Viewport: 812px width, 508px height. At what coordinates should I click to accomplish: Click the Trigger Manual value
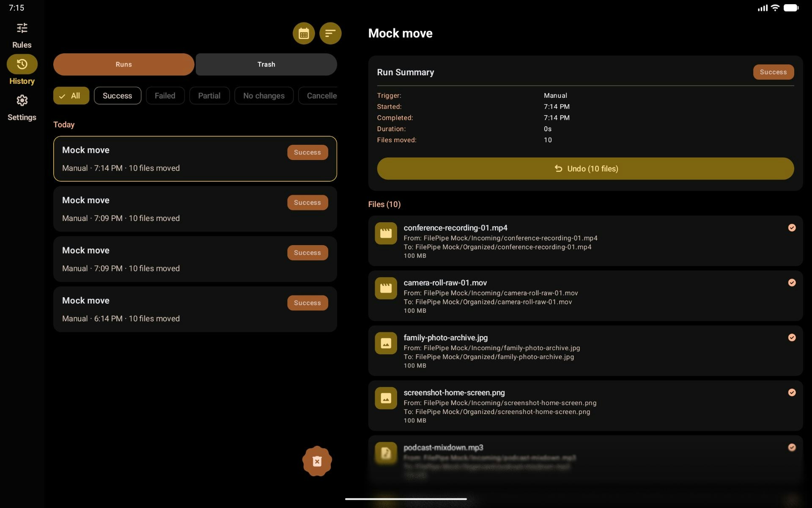(555, 96)
